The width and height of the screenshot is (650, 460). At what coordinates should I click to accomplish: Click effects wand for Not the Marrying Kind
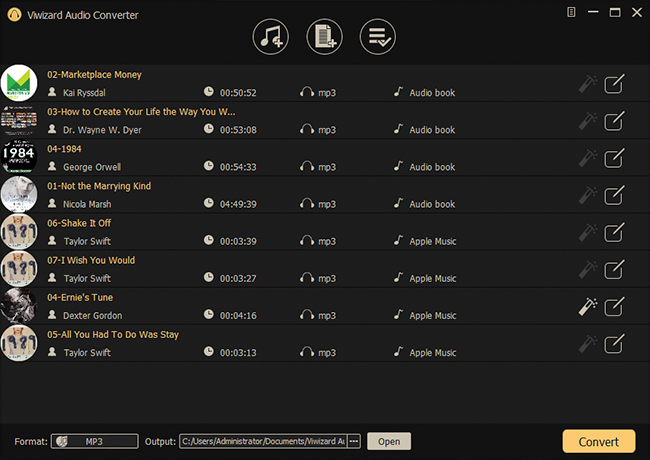(588, 195)
